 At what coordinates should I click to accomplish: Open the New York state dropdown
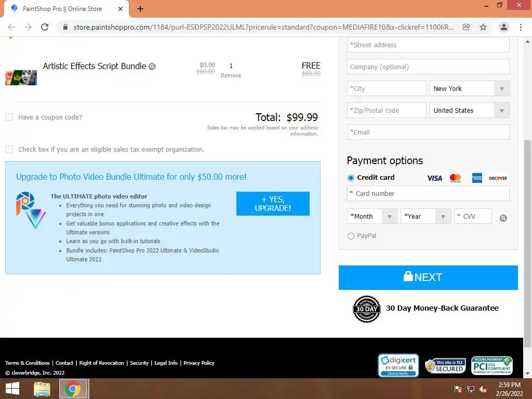tap(469, 88)
